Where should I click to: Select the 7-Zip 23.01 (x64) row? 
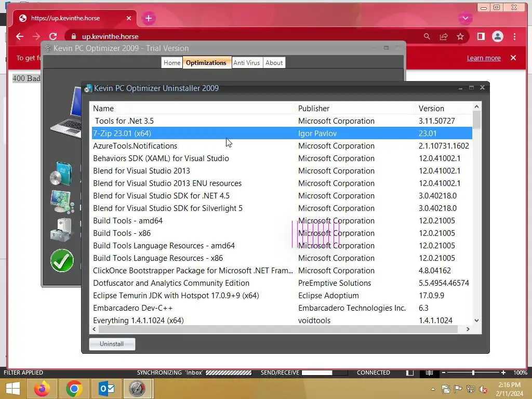pyautogui.click(x=282, y=134)
